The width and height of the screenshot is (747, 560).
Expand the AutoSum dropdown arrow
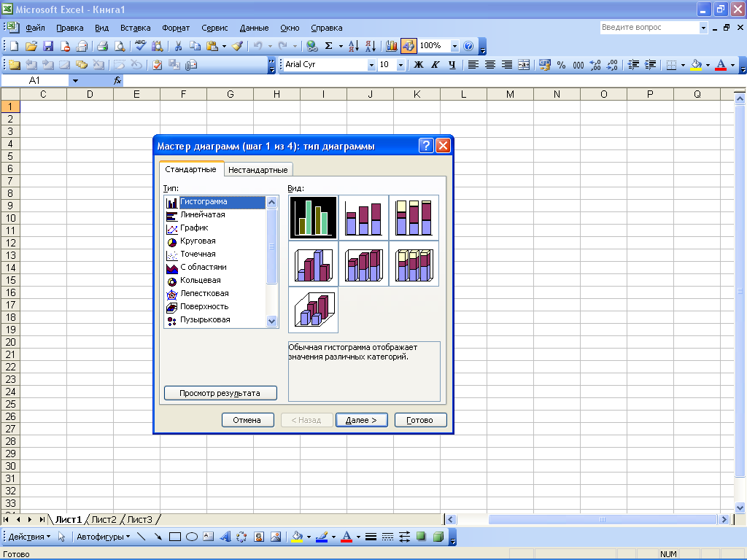(x=341, y=46)
